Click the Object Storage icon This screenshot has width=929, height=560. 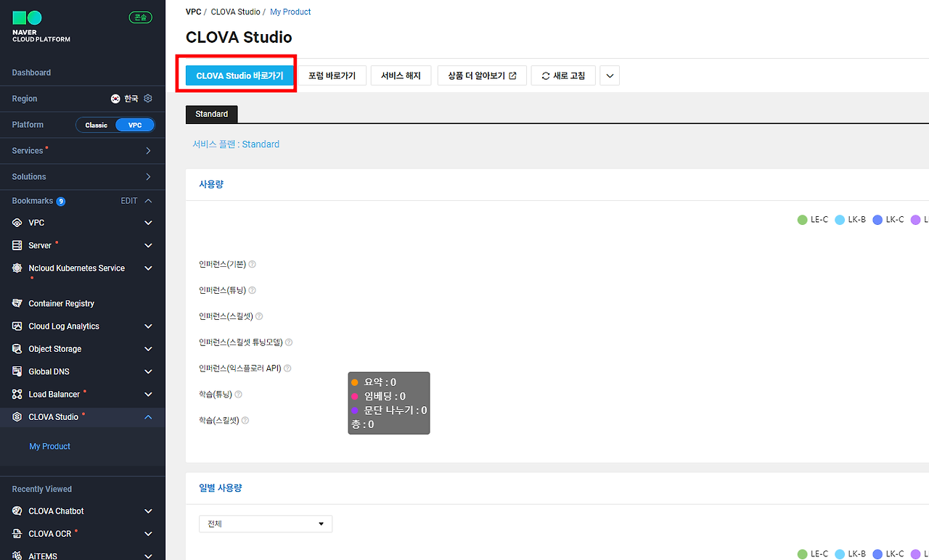17,349
